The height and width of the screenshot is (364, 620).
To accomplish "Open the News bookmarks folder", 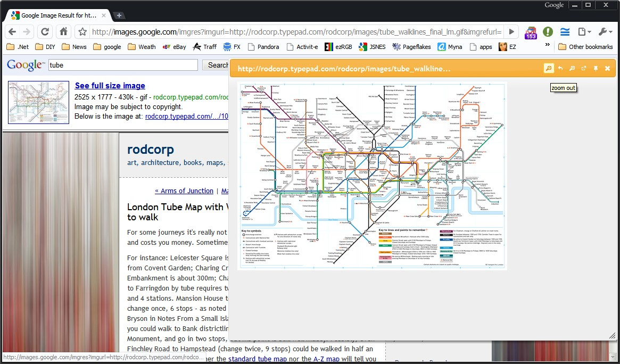I will [x=75, y=47].
